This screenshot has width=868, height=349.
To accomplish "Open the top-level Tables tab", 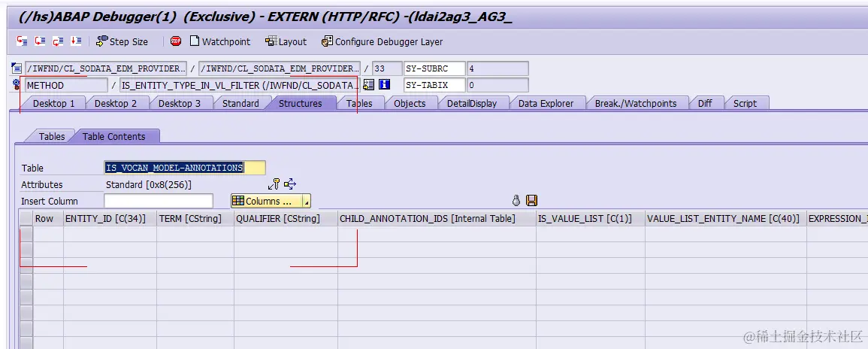I will click(x=358, y=103).
